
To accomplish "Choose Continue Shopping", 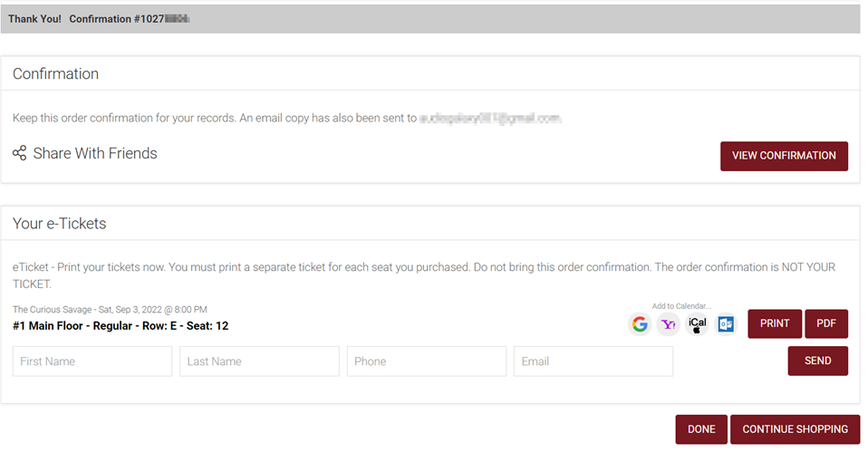I will click(795, 429).
